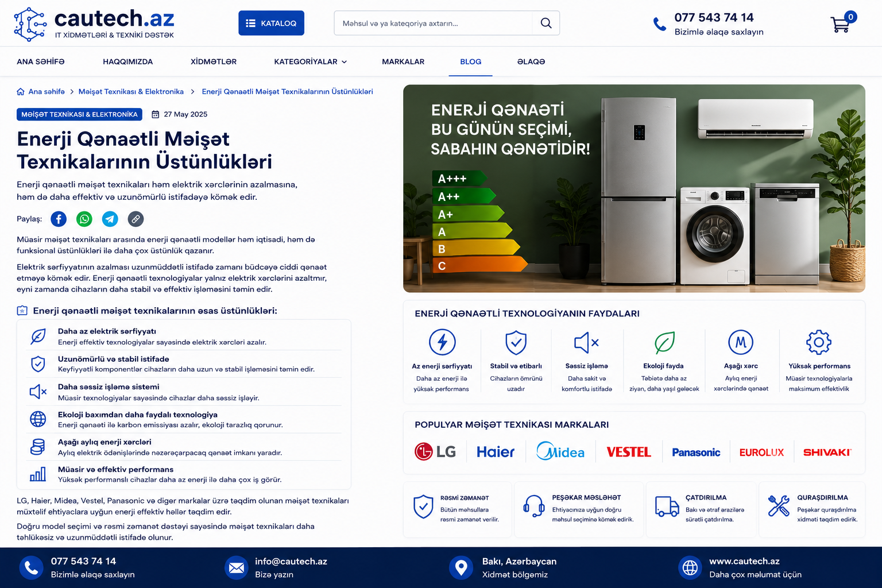882x588 pixels.
Task: Click the breadcrumb home icon
Action: [21, 91]
